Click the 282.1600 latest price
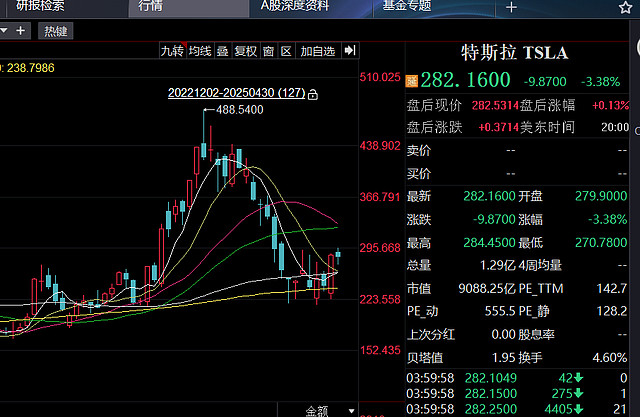 point(465,80)
